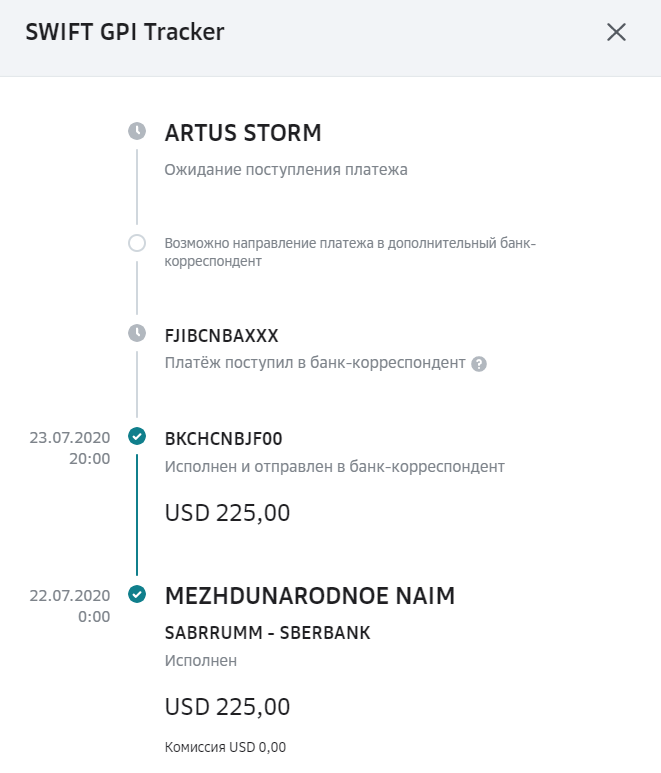The image size is (661, 773).
Task: Click the clock icon beside FJIBCNBAXXX
Action: (137, 332)
